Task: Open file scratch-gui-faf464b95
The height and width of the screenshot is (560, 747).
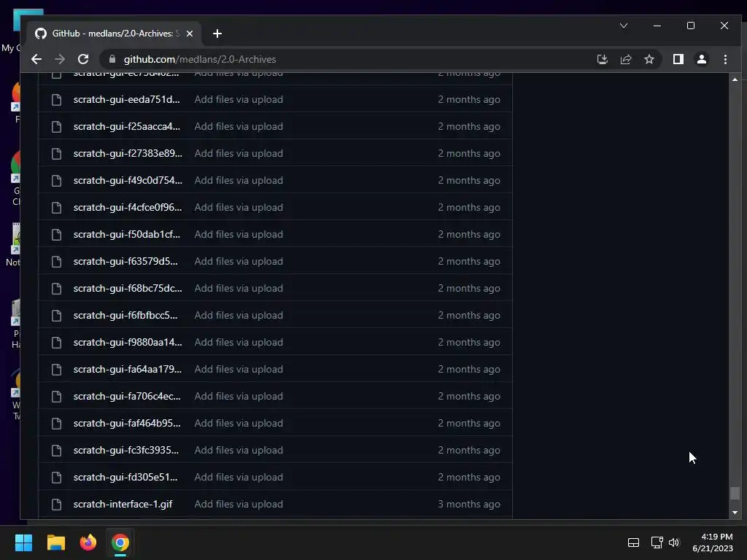Action: coord(127,423)
